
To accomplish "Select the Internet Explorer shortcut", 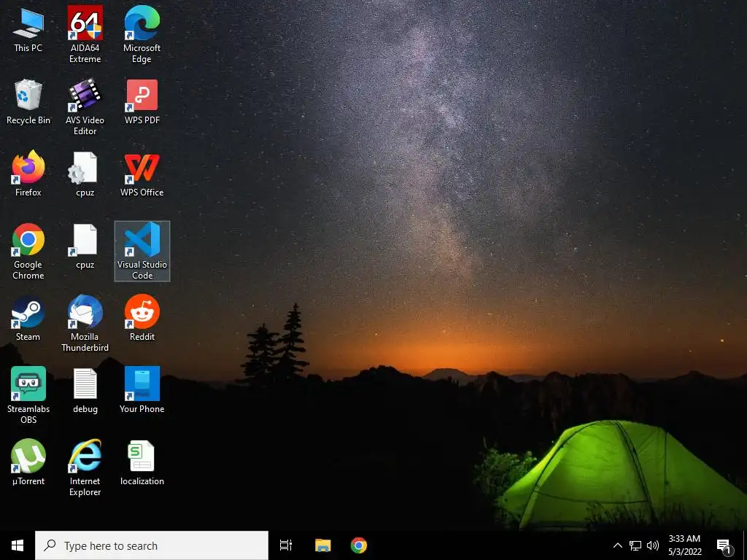I will pyautogui.click(x=85, y=468).
